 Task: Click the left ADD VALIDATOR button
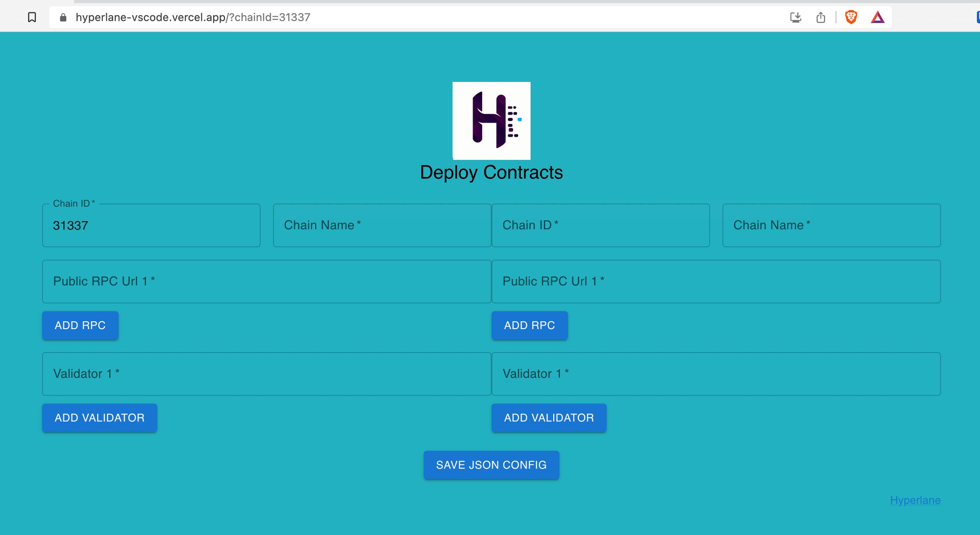pyautogui.click(x=100, y=418)
